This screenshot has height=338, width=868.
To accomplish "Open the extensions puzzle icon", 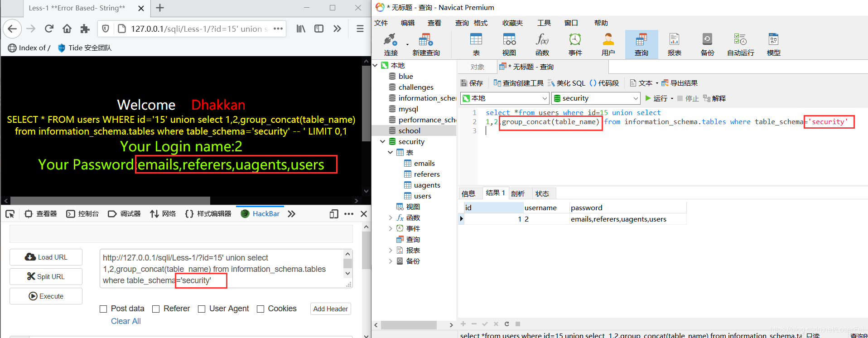I will (x=85, y=29).
